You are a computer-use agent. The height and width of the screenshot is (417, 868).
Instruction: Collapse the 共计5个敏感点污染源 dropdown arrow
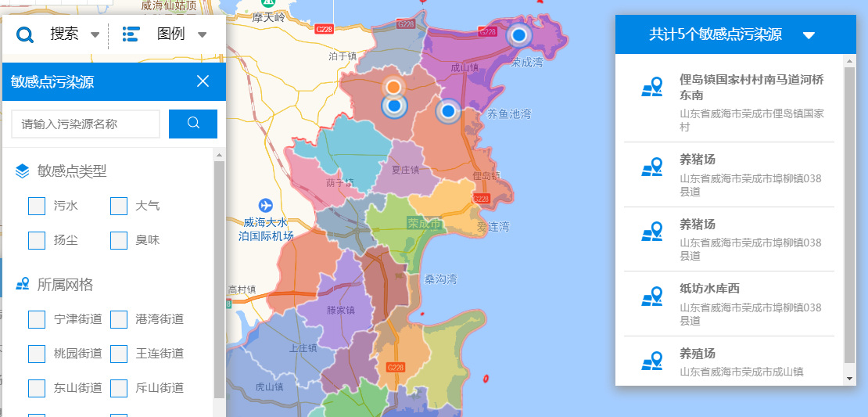click(809, 35)
